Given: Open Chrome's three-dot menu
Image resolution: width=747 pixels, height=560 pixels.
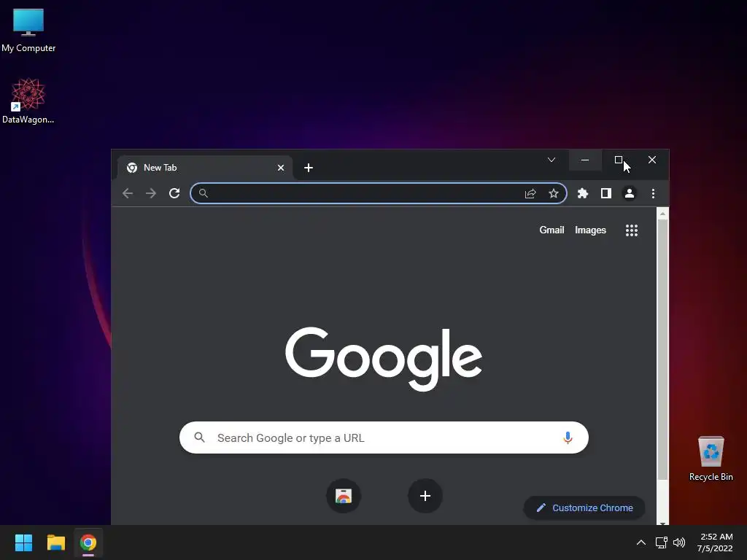Looking at the screenshot, I should (653, 193).
